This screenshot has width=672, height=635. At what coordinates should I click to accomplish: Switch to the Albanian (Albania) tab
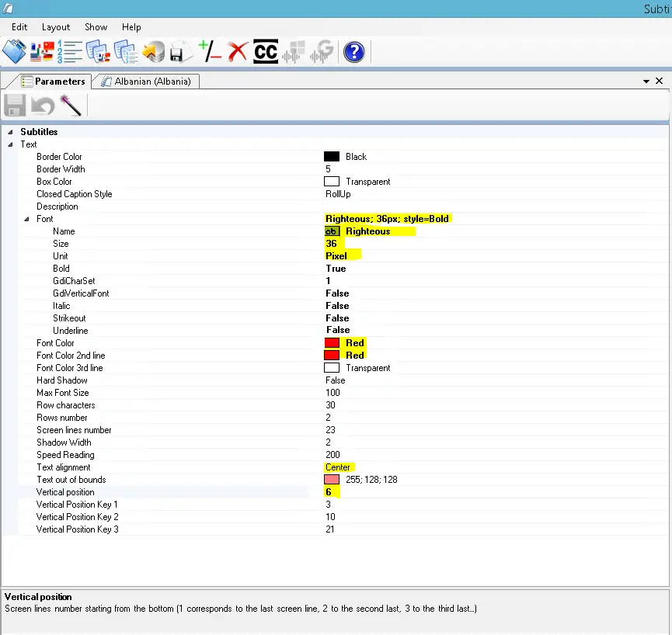pos(147,82)
